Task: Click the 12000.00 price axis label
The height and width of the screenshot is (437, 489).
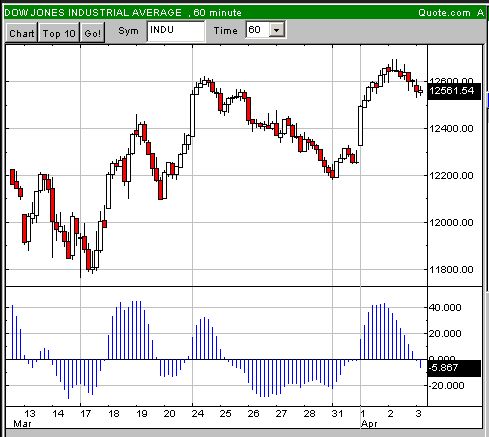Action: 452,222
